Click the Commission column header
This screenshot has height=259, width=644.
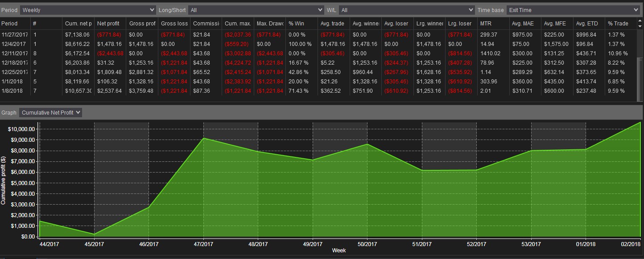pyautogui.click(x=206, y=23)
